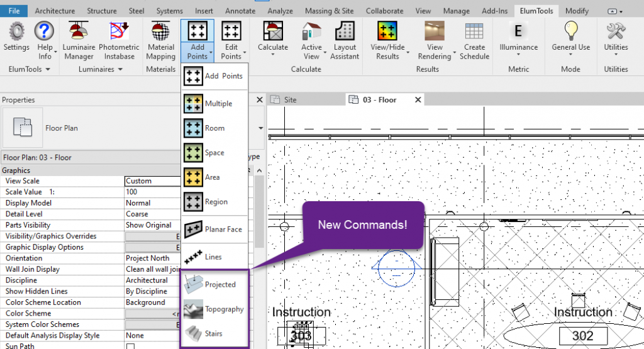Screen dimensions: 644x349
Task: Collapse the Graphics properties section
Action: 250,170
